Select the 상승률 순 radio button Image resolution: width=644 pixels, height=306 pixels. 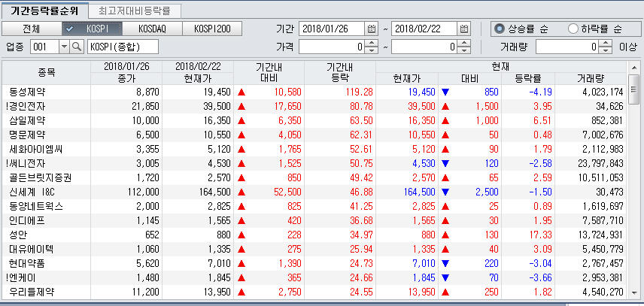tap(521, 29)
